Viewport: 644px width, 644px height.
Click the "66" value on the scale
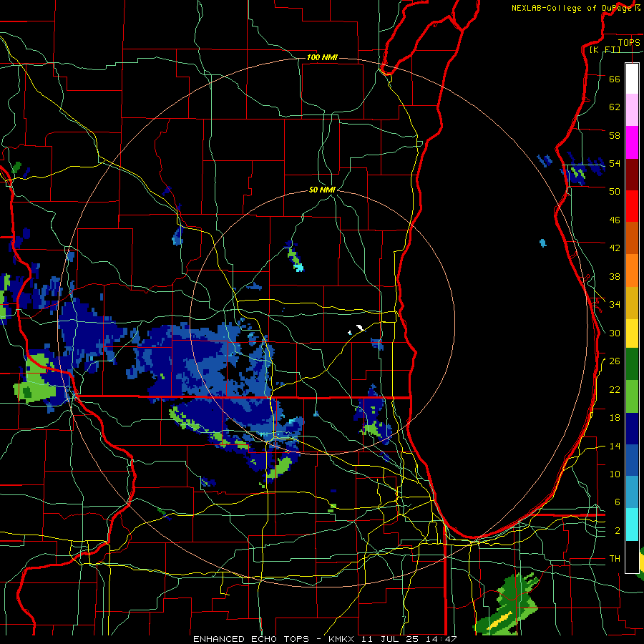(x=615, y=79)
